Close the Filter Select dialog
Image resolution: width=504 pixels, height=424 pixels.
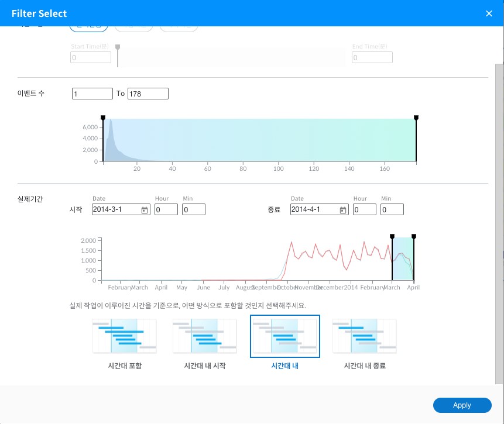[489, 13]
